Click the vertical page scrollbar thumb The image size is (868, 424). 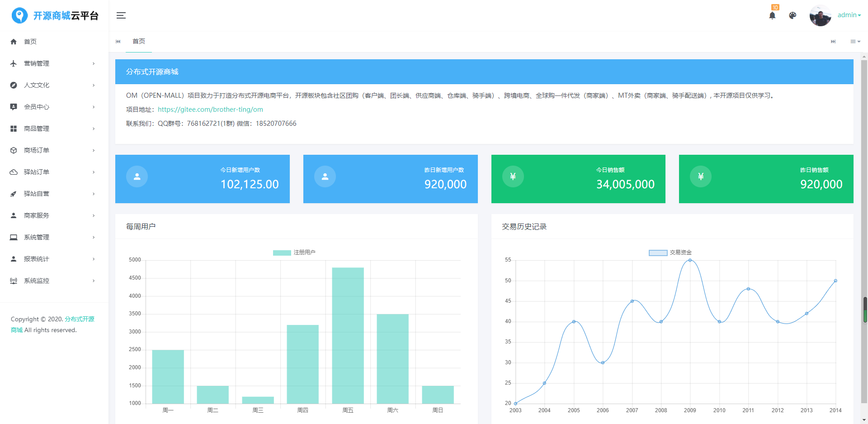[x=864, y=231]
